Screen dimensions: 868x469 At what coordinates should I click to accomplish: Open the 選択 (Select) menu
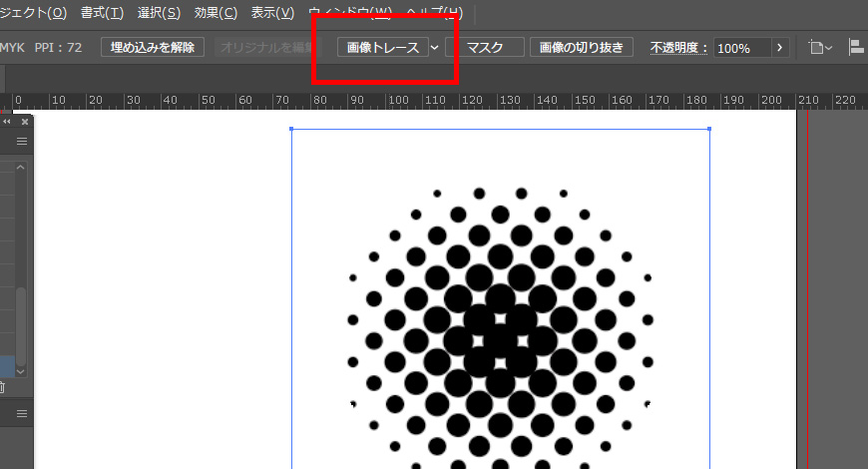159,13
